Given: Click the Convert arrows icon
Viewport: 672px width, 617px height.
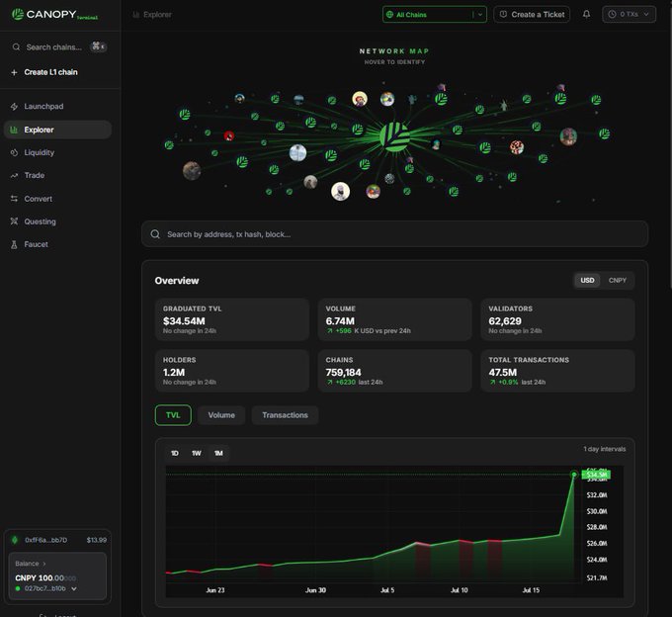Looking at the screenshot, I should (x=14, y=199).
